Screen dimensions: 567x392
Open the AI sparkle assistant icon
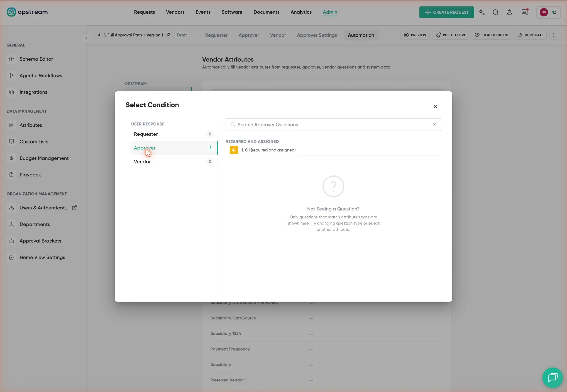click(482, 12)
